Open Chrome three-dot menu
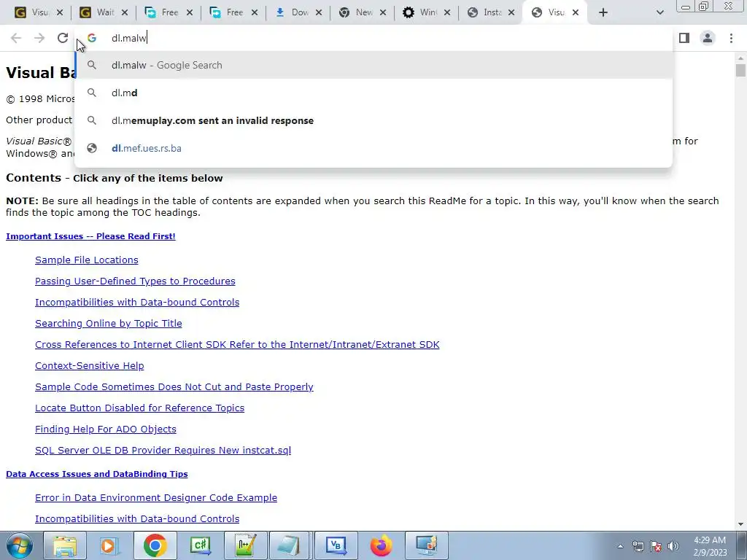The width and height of the screenshot is (747, 560). 731,38
